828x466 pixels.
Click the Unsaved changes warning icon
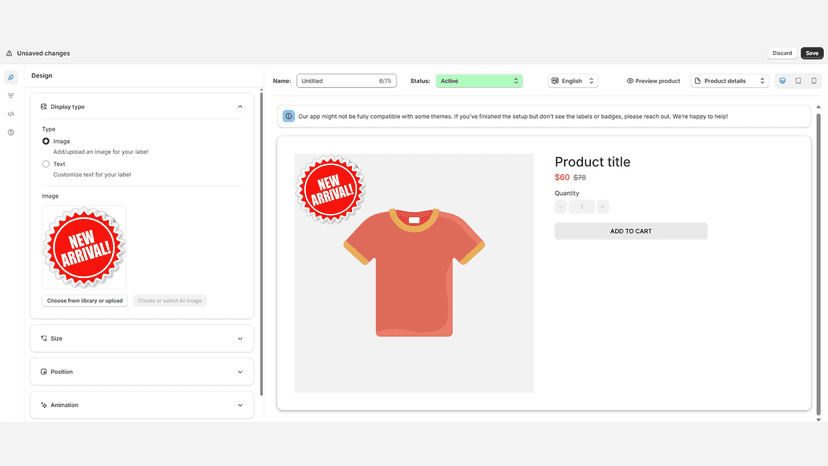click(9, 53)
